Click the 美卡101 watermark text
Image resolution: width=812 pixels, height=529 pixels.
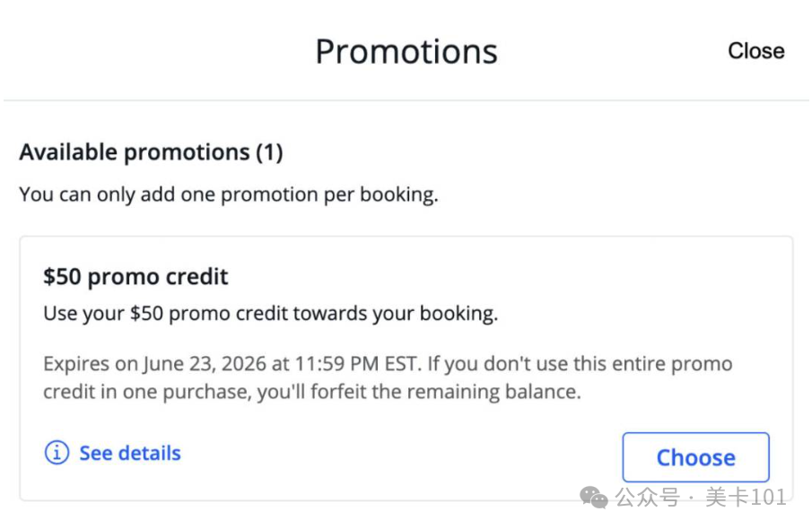pos(746,497)
